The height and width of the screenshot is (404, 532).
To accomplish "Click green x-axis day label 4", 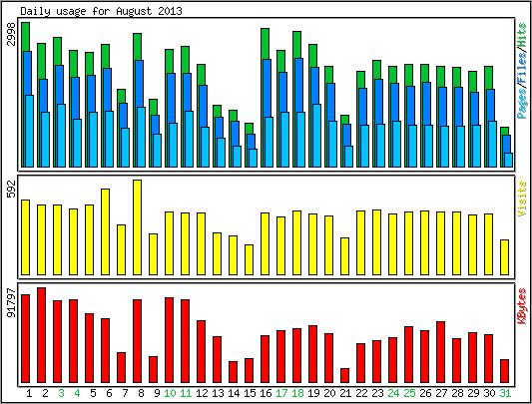I will click(x=77, y=393).
